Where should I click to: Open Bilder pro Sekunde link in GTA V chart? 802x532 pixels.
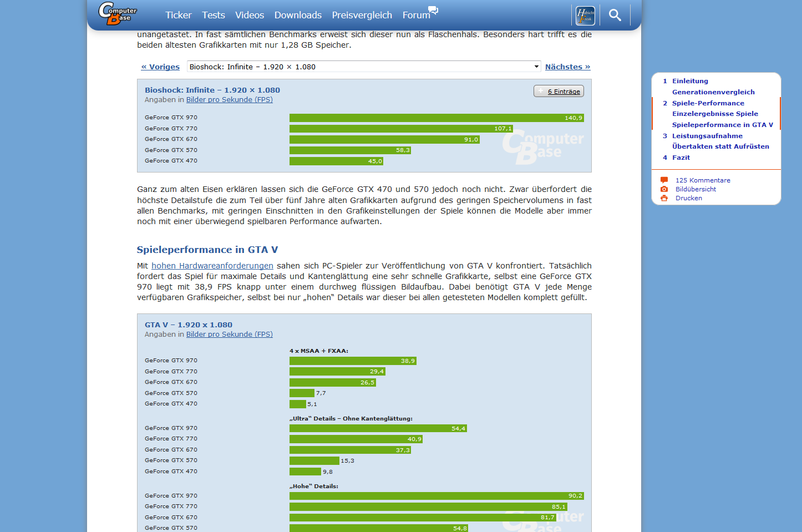coord(230,335)
